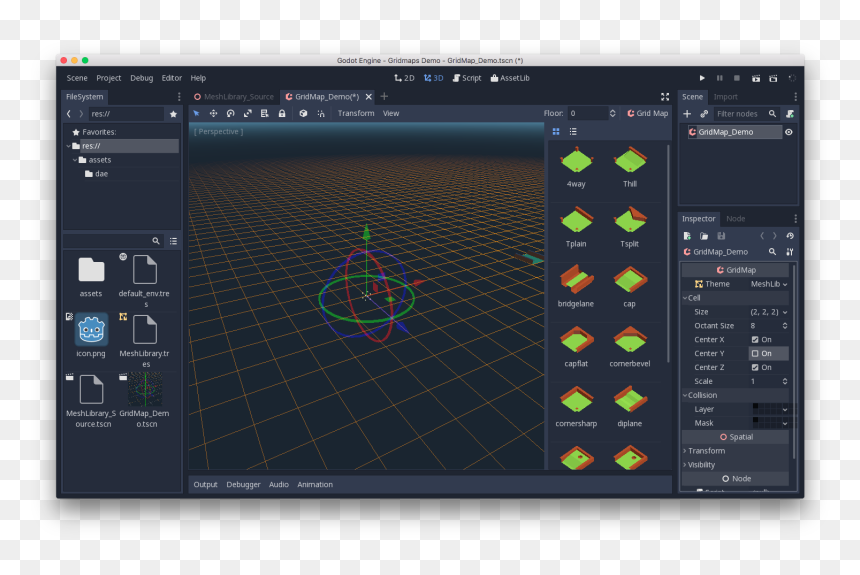Open the Output bottom panel
The width and height of the screenshot is (860, 575).
point(205,484)
